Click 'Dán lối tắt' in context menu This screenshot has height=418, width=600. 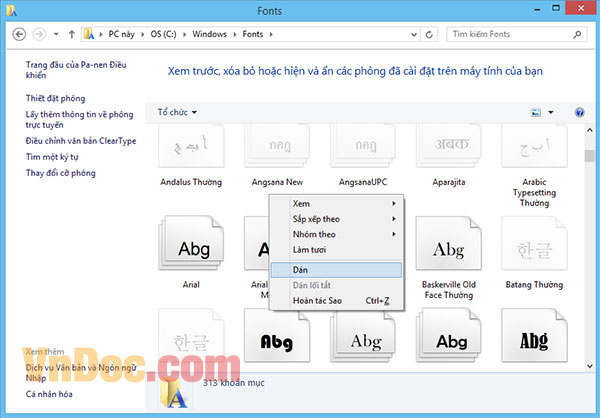tap(337, 285)
